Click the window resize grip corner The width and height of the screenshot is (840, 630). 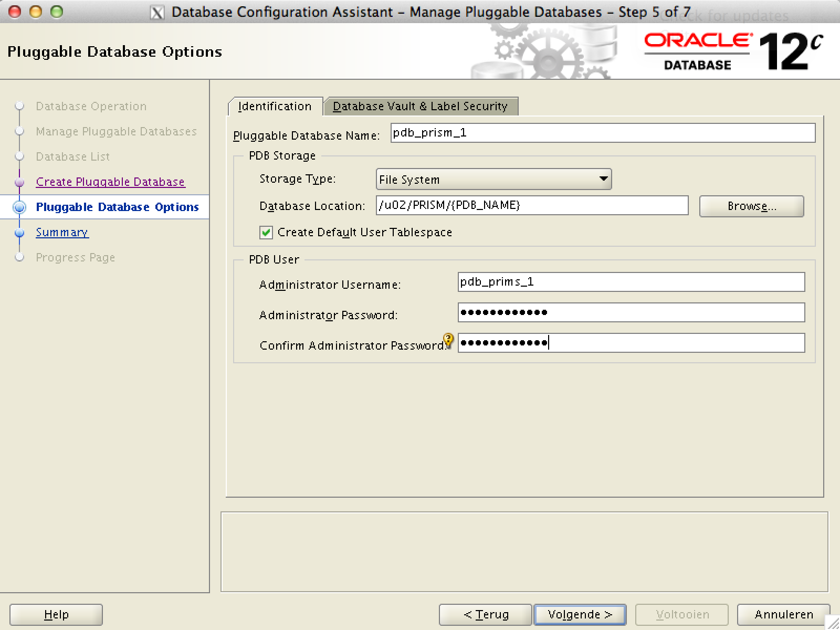pyautogui.click(x=833, y=623)
